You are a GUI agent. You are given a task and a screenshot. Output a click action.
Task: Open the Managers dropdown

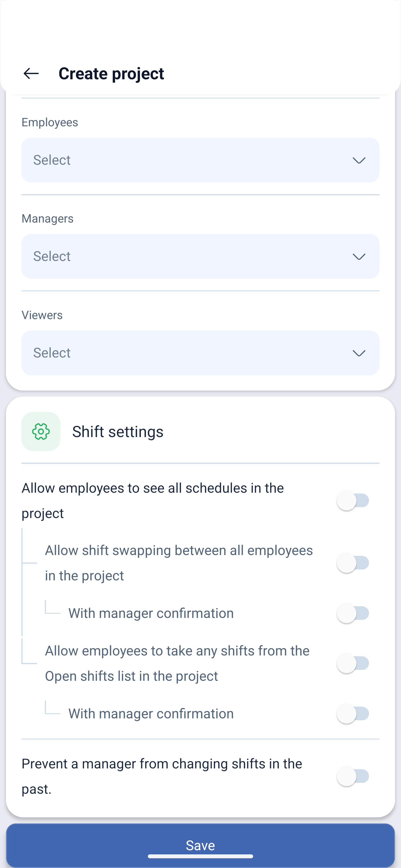point(200,257)
